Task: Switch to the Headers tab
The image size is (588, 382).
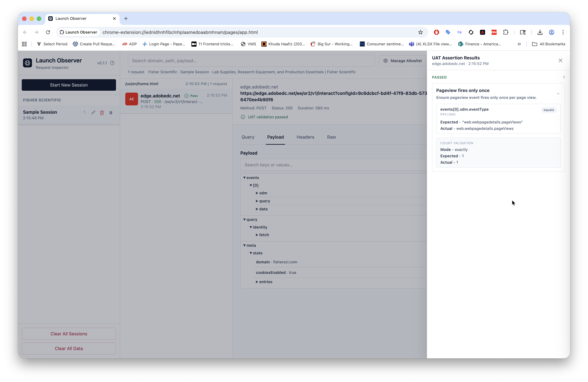Action: coord(305,137)
